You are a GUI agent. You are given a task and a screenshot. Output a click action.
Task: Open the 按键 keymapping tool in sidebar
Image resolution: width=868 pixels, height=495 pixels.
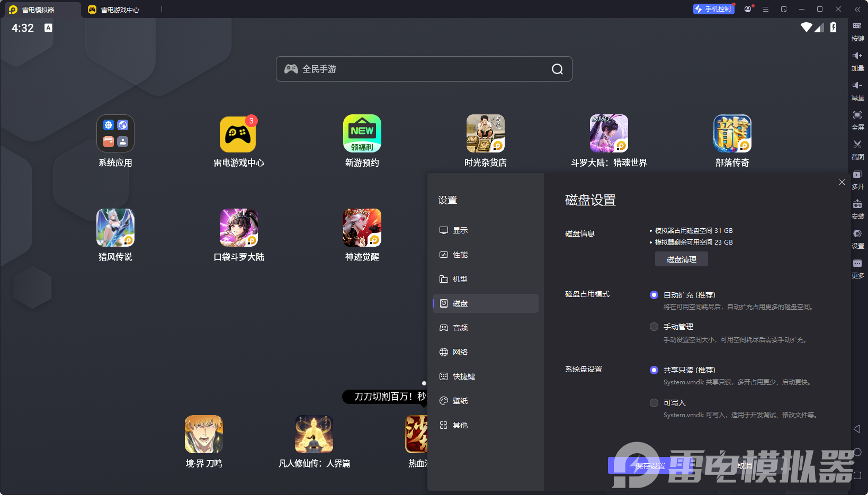(x=857, y=31)
